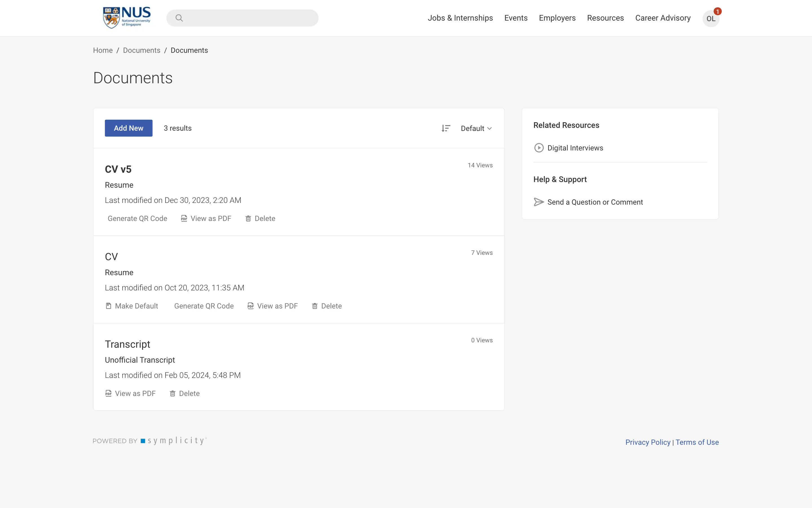Click trash icon for CV v5
The height and width of the screenshot is (508, 812).
248,219
